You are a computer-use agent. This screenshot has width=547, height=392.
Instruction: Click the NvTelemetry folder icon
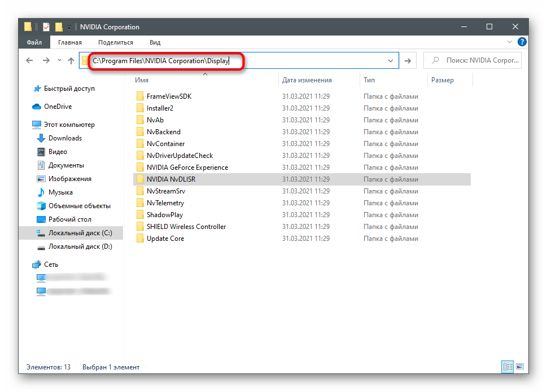point(140,203)
